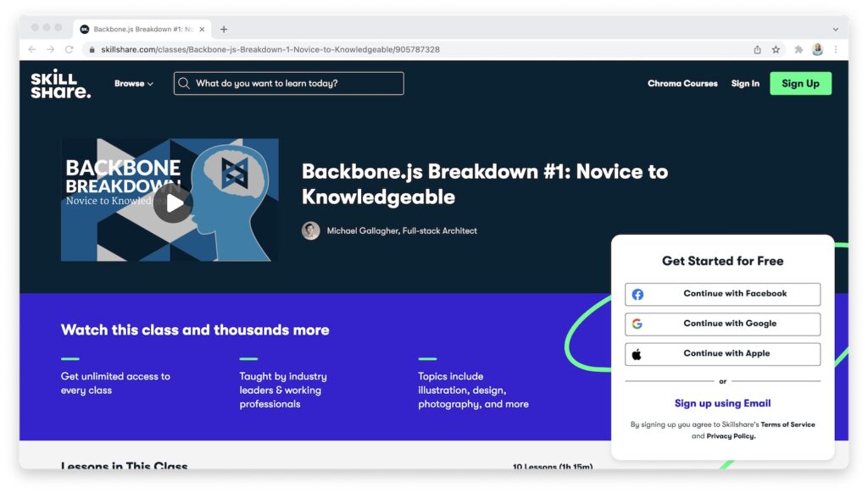Open the Terms of Service link
868x493 pixels.
point(787,425)
